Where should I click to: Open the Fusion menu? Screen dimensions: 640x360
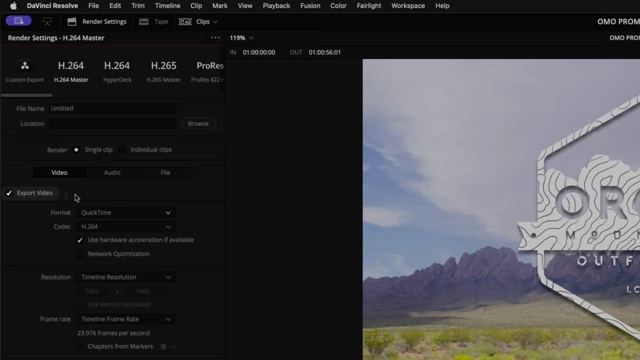point(310,6)
